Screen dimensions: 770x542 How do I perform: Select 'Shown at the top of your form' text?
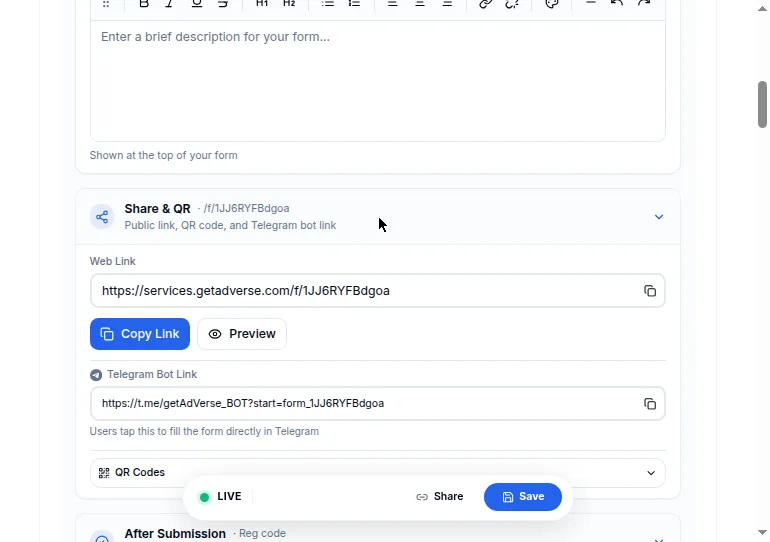click(164, 156)
